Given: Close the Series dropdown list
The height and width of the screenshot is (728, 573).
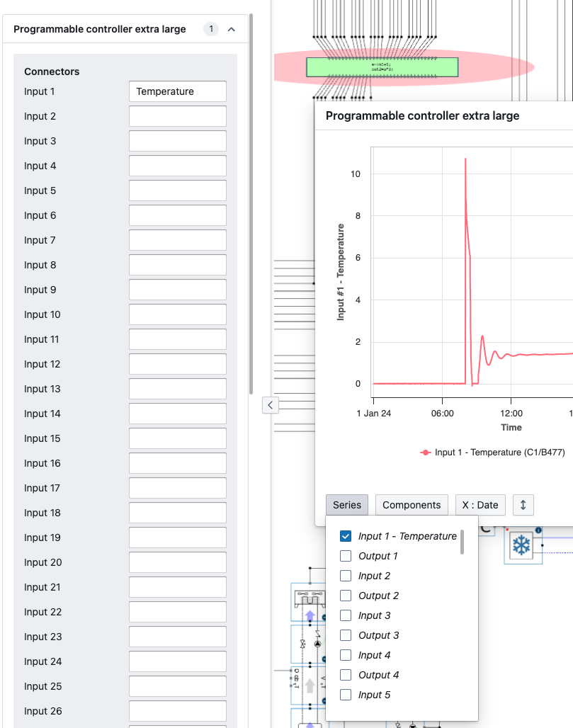Looking at the screenshot, I should coord(346,505).
